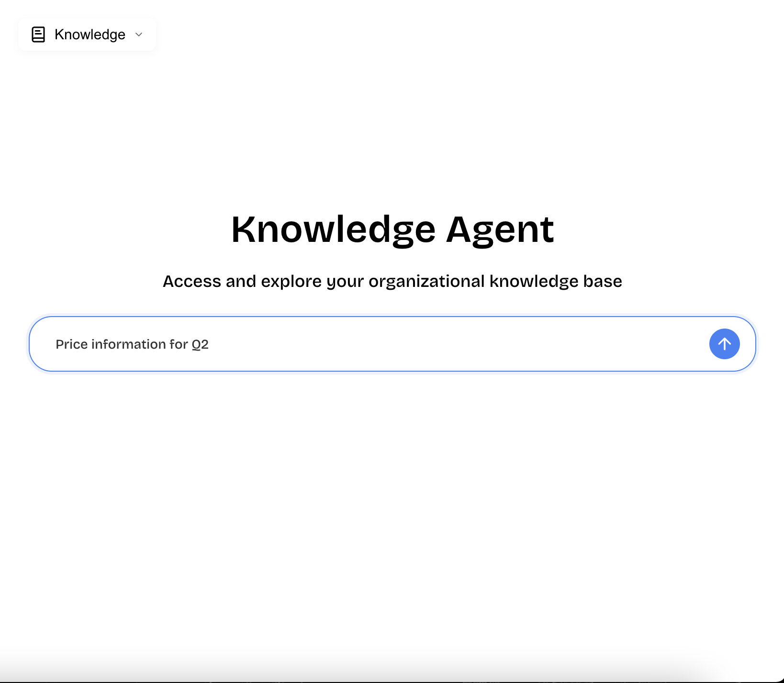
Task: Click the word "organizational" in the subtitle
Action: (426, 281)
